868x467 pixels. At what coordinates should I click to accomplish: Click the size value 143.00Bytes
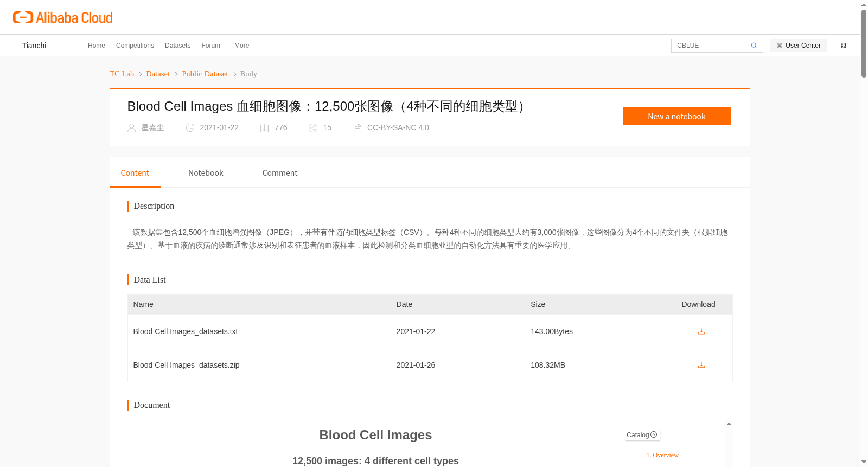552,331
